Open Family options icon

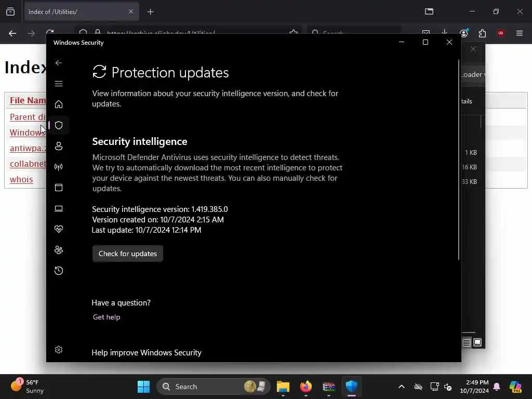59,250
